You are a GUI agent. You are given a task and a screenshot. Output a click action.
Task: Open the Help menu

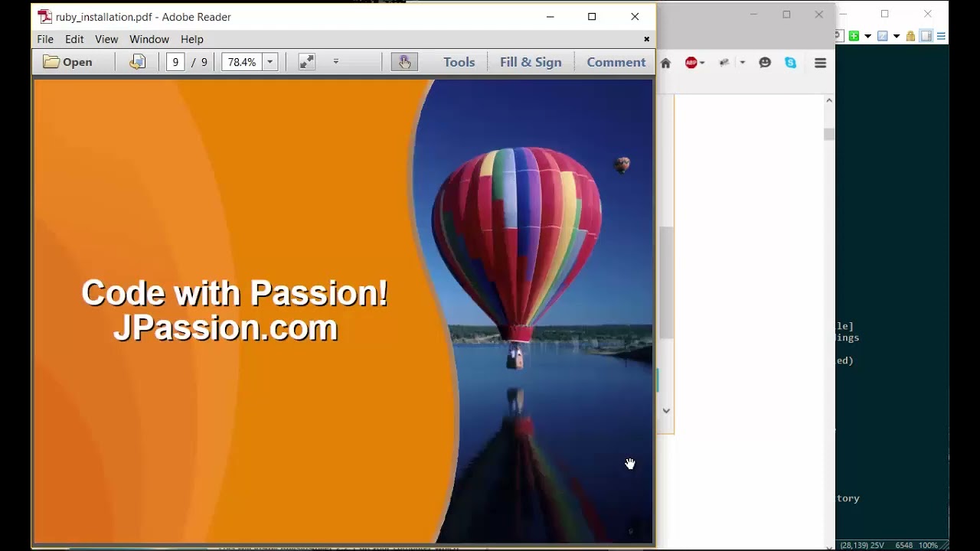[x=192, y=39]
